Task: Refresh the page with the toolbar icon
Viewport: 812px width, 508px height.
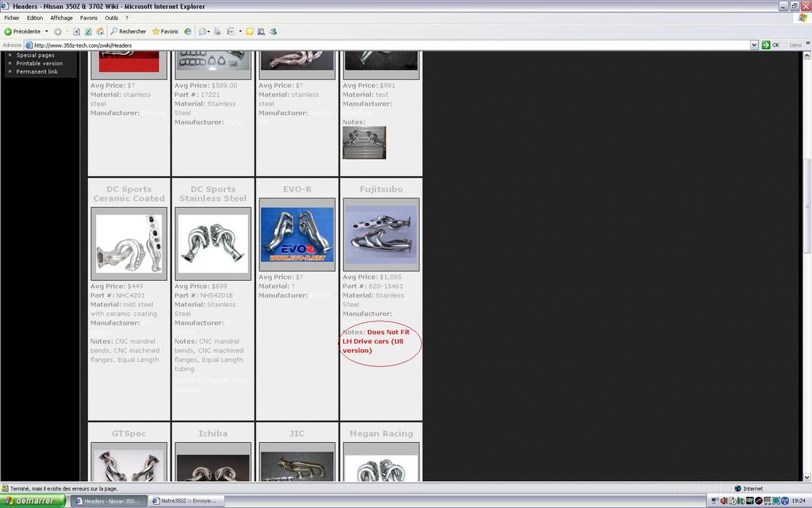Action: [88, 32]
